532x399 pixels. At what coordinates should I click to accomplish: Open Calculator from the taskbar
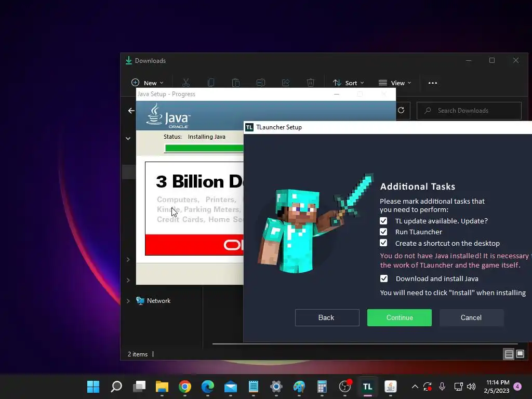coord(322,387)
